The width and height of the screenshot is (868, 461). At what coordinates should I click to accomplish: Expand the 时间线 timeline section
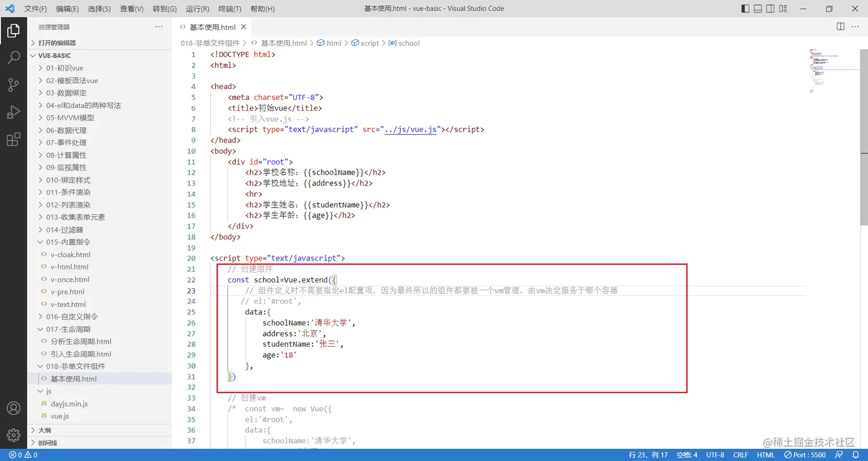point(99,443)
